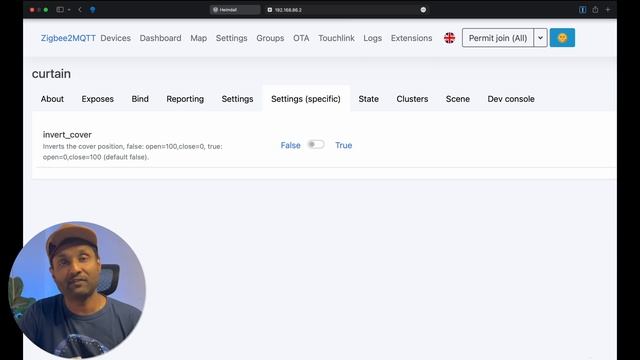Go to the Devices page
Image resolution: width=640 pixels, height=360 pixels.
click(x=116, y=38)
